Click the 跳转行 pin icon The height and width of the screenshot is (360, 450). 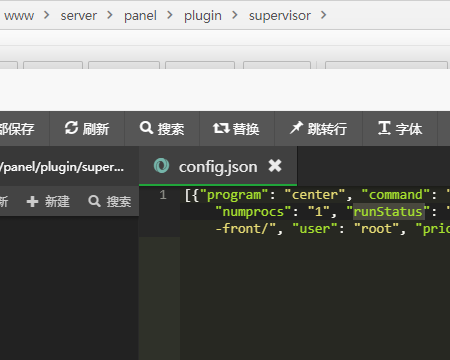(296, 128)
